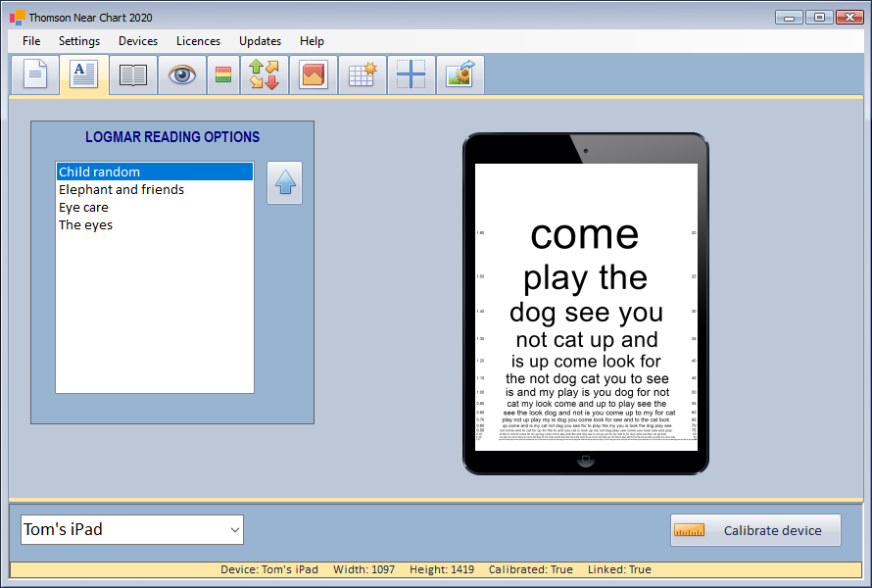Open the open book reading icon
The height and width of the screenshot is (588, 872).
[133, 75]
